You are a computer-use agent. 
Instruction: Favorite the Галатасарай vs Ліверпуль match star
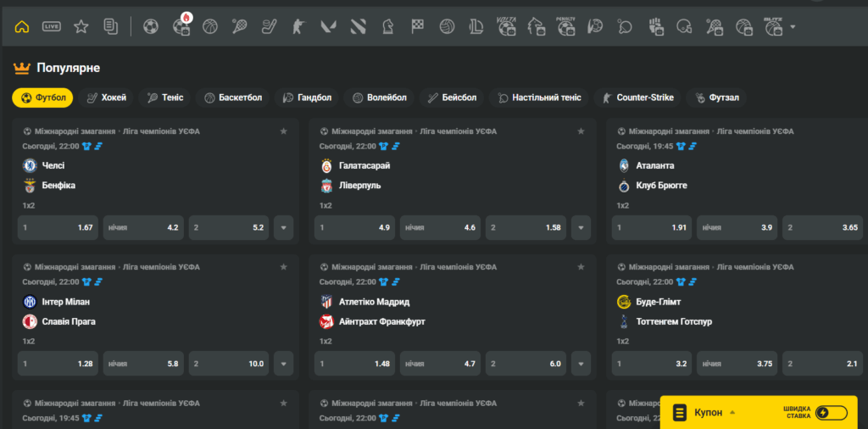point(581,131)
